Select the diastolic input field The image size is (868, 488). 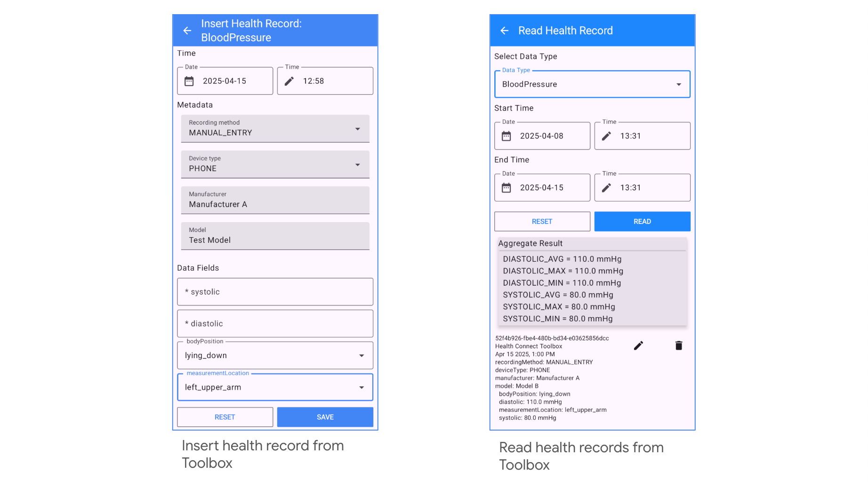click(275, 323)
